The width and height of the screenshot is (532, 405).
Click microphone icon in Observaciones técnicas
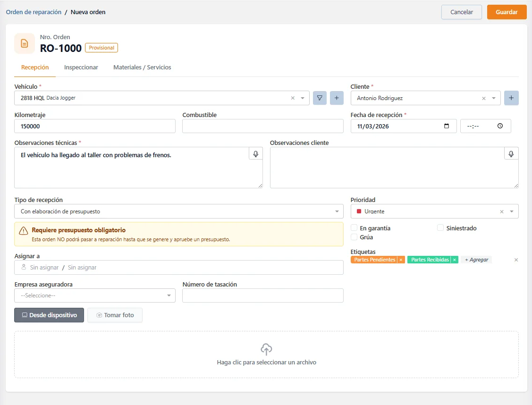(x=256, y=154)
